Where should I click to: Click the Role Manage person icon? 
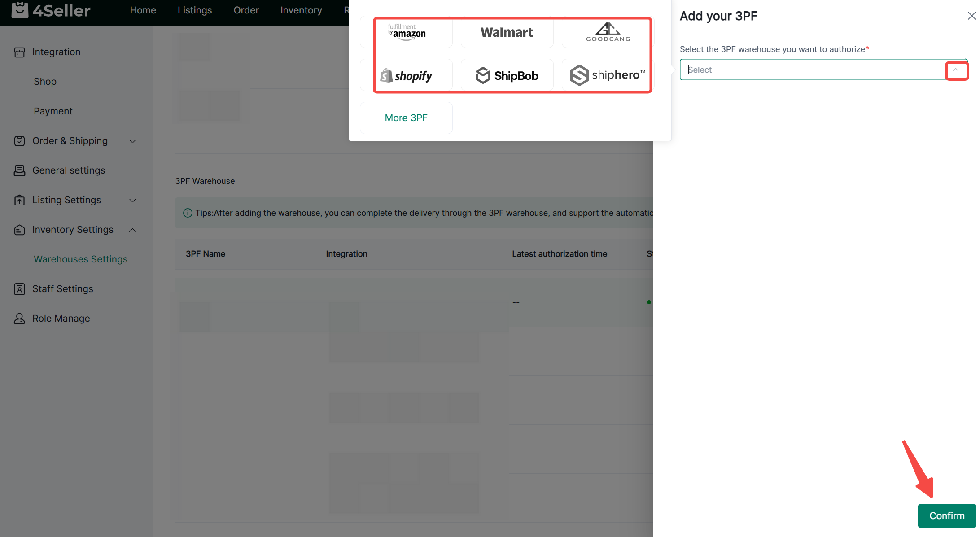(x=19, y=319)
